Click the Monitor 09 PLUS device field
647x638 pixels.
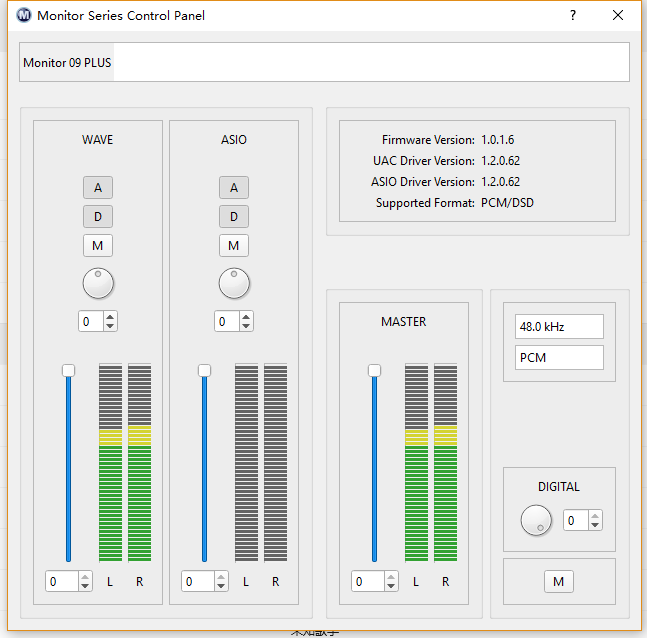(324, 62)
